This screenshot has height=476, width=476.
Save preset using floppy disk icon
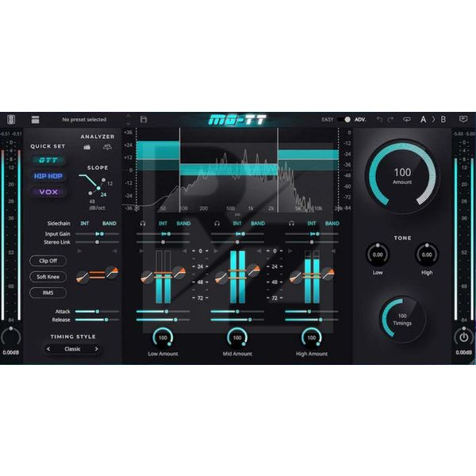coord(144,119)
